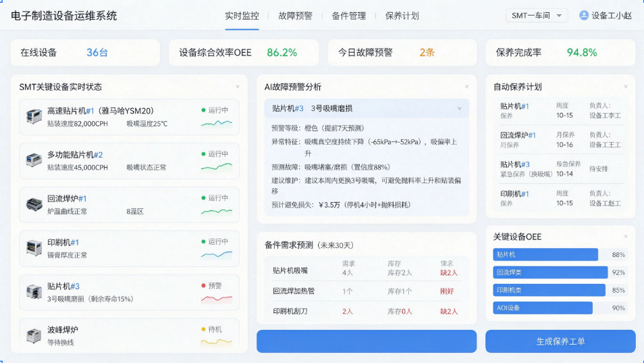Click the 设备综合效率OEE 86.2% card

click(244, 53)
